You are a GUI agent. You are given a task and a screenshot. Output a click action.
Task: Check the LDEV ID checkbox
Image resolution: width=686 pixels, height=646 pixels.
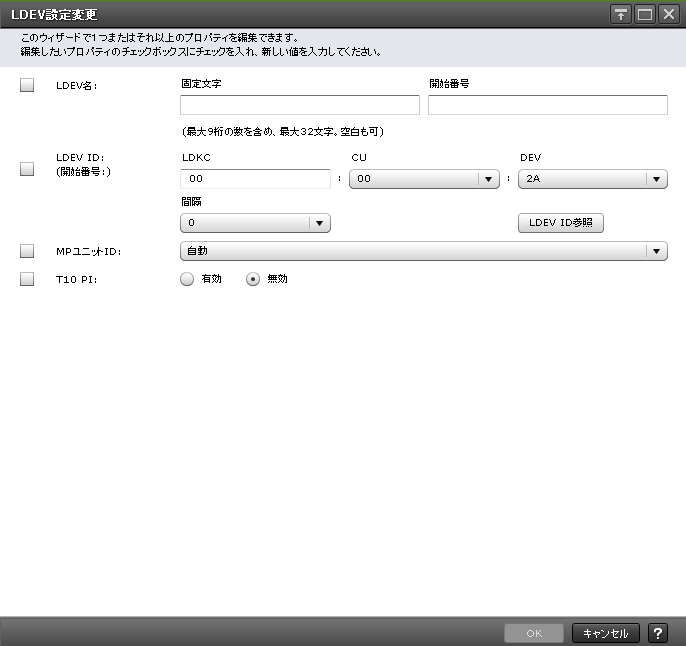[x=27, y=169]
